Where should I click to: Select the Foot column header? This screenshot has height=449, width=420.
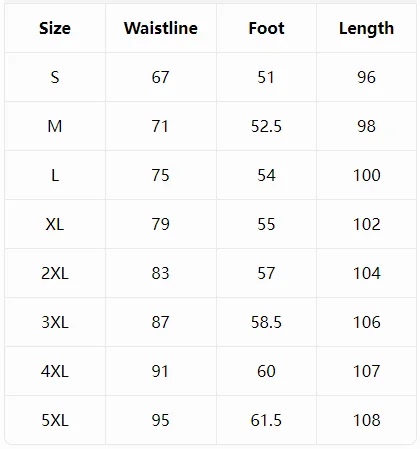(266, 28)
